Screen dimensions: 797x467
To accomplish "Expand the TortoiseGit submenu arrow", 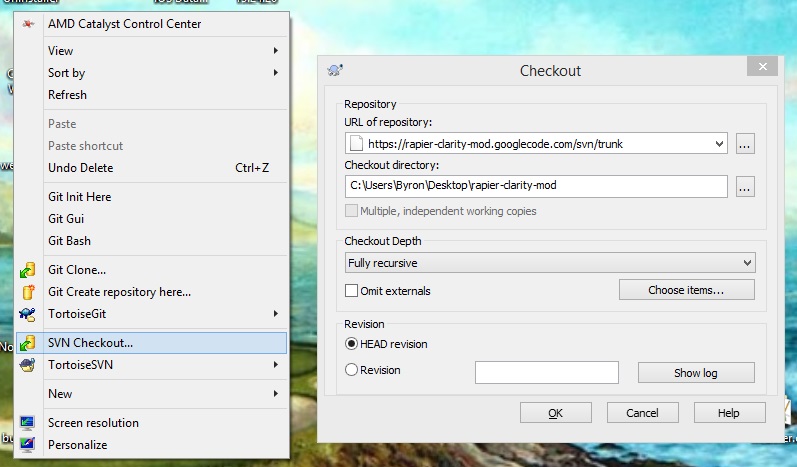I will click(x=275, y=314).
